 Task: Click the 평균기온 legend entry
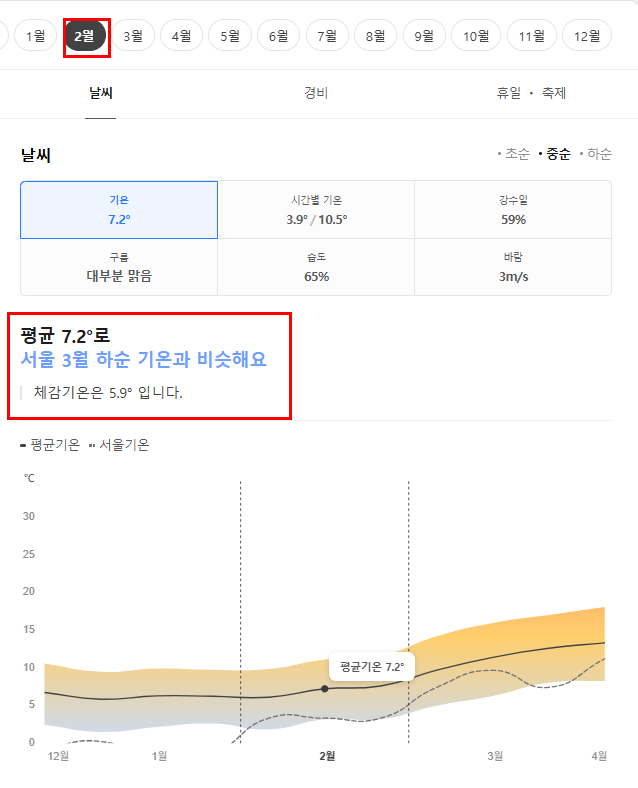(x=50, y=445)
